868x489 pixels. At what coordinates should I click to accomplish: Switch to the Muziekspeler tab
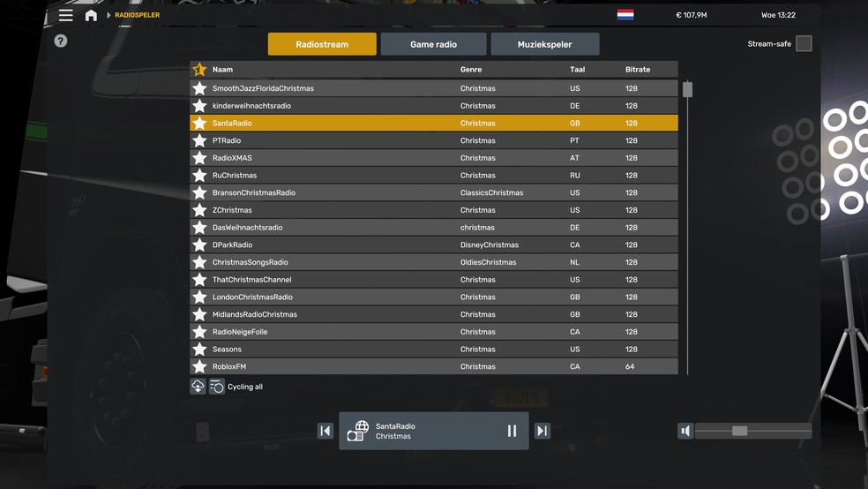(x=545, y=44)
